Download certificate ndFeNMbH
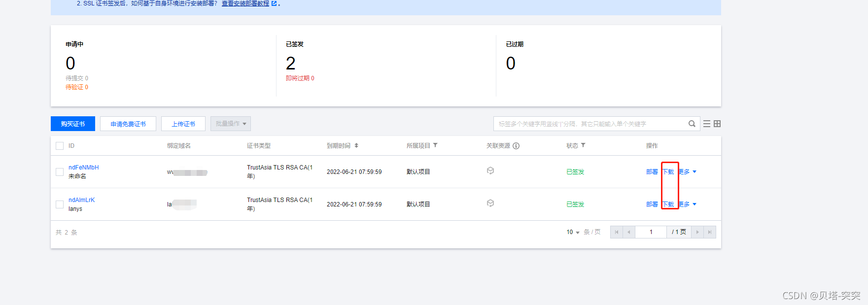Image resolution: width=868 pixels, height=305 pixels. pyautogui.click(x=668, y=172)
